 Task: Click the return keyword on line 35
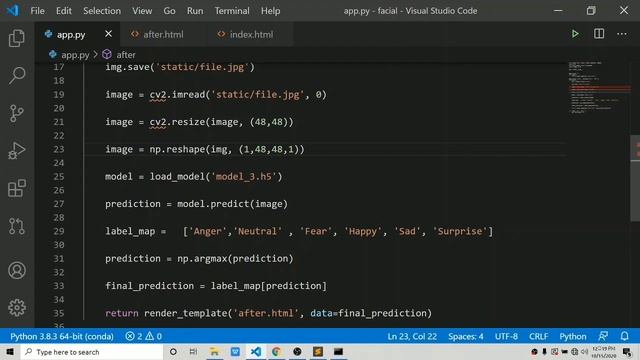(x=122, y=313)
